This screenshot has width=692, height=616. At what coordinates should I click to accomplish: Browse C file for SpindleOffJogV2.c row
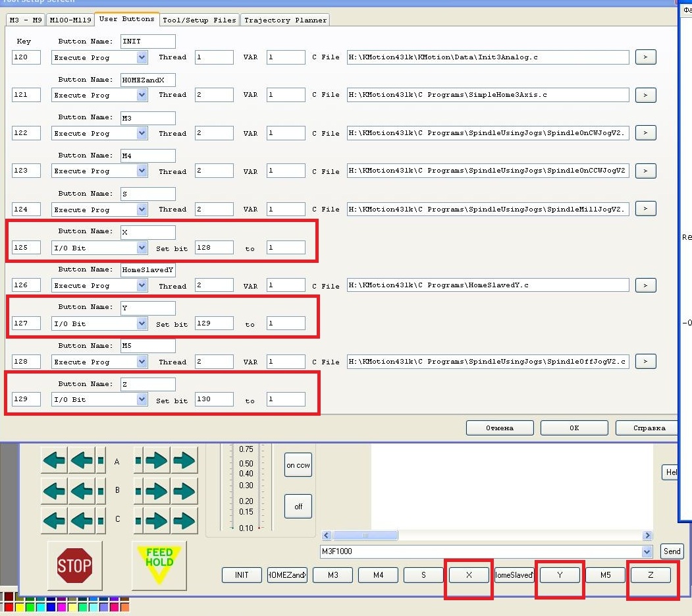(645, 361)
